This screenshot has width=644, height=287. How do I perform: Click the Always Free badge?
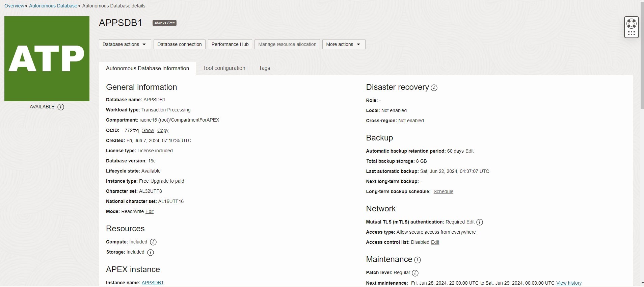point(164,23)
